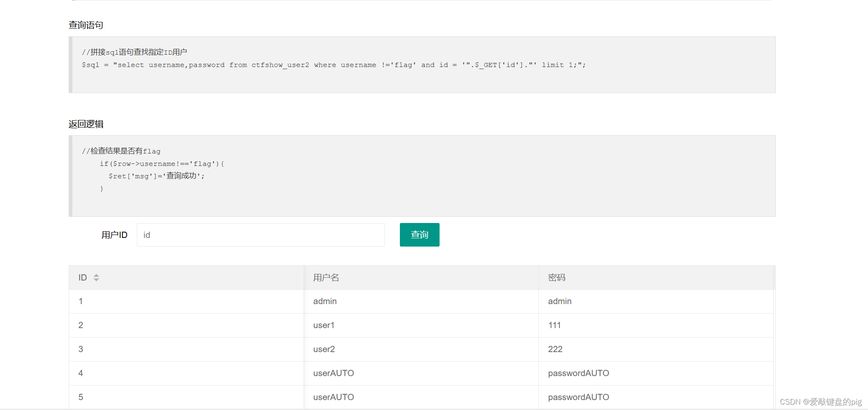Click the ID cell with value 5
868x410 pixels.
tap(186, 397)
